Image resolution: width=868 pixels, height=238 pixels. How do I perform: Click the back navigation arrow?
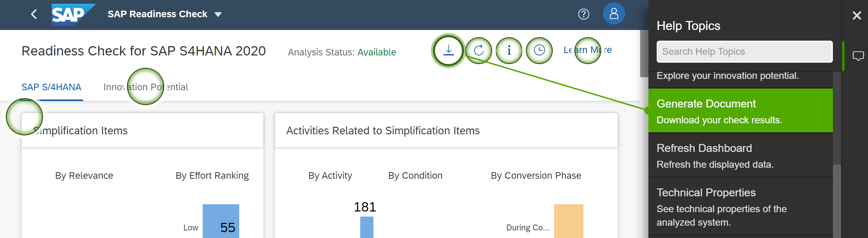[x=34, y=14]
